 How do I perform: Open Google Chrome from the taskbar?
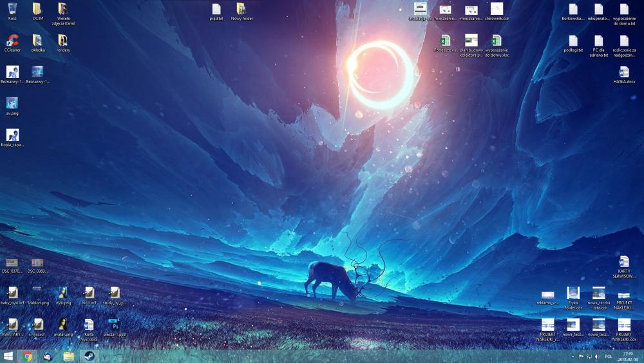point(28,356)
